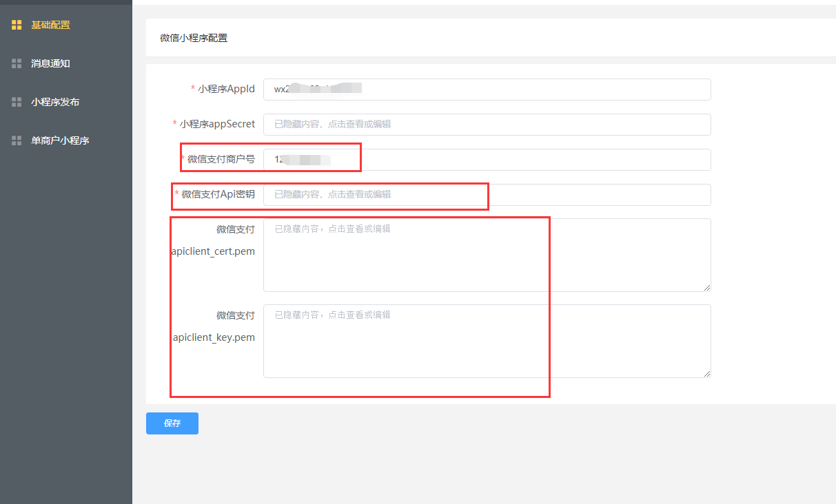
Task: Click the apiclient_key.pem textarea
Action: (x=487, y=341)
